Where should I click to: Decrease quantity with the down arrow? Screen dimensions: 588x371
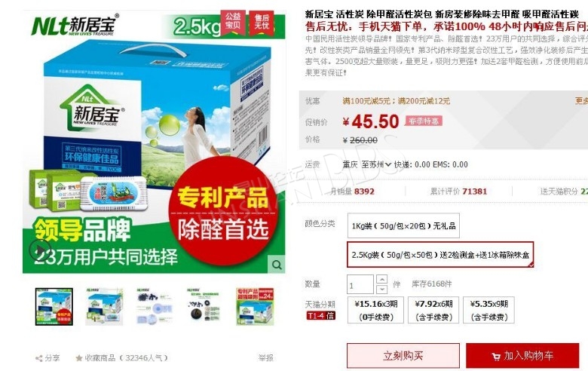point(381,289)
